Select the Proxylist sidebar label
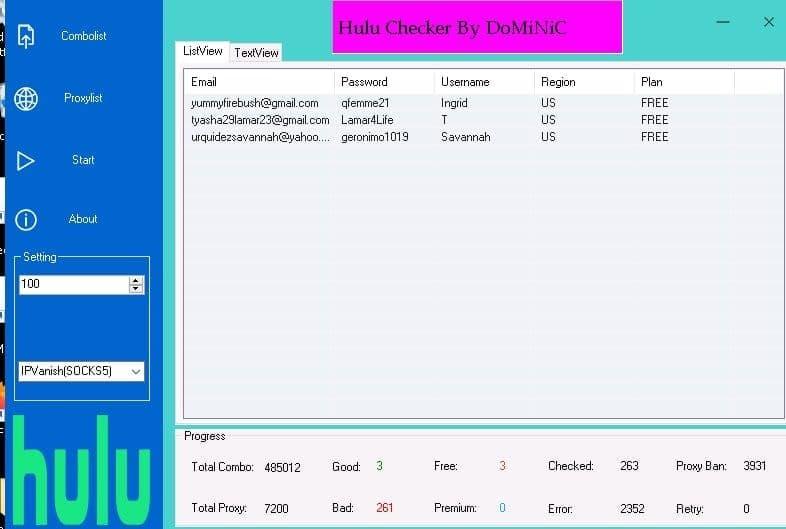The height and width of the screenshot is (529, 786). 83,98
